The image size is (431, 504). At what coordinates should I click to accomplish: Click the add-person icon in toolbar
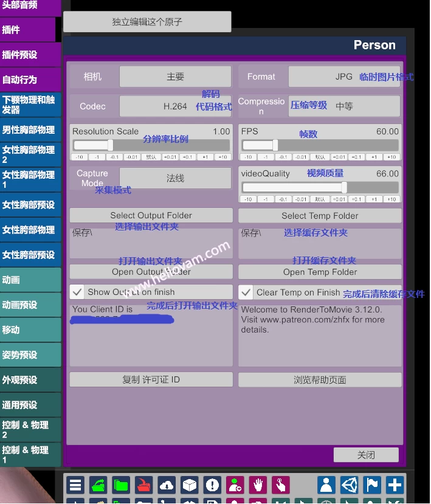click(x=235, y=485)
